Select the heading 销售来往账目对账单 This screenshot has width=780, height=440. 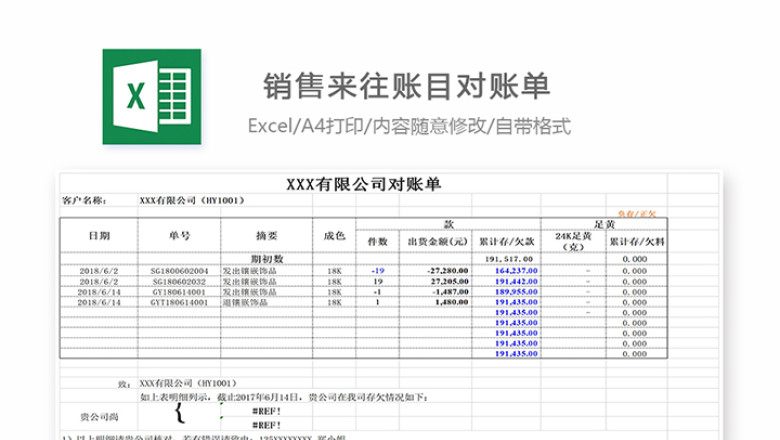pos(406,87)
